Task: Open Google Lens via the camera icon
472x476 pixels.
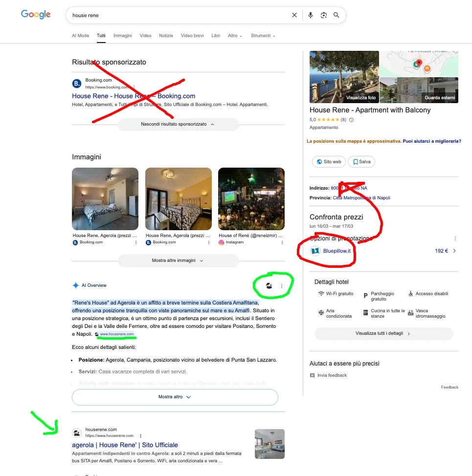Action: pyautogui.click(x=324, y=15)
